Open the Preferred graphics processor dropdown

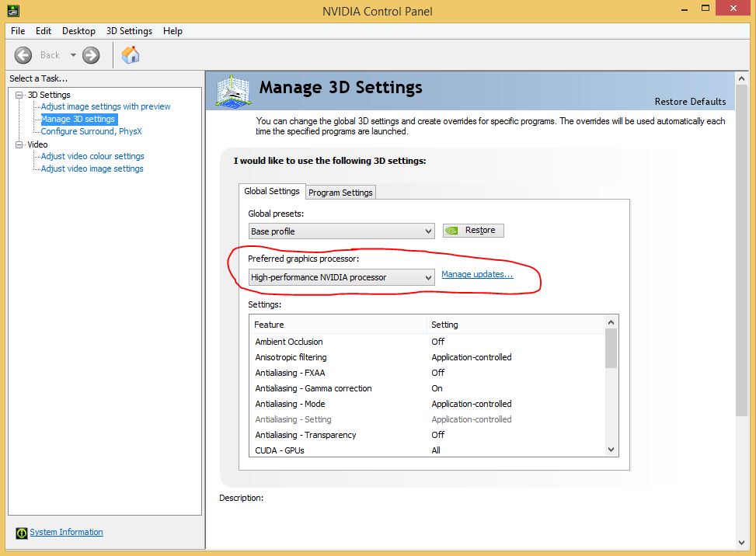341,277
